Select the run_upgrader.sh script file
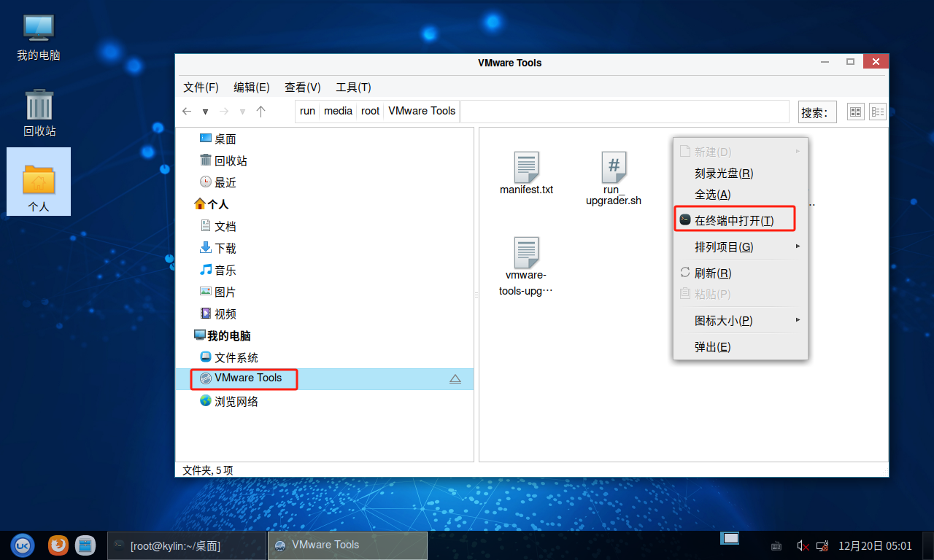934x560 pixels. coord(614,168)
